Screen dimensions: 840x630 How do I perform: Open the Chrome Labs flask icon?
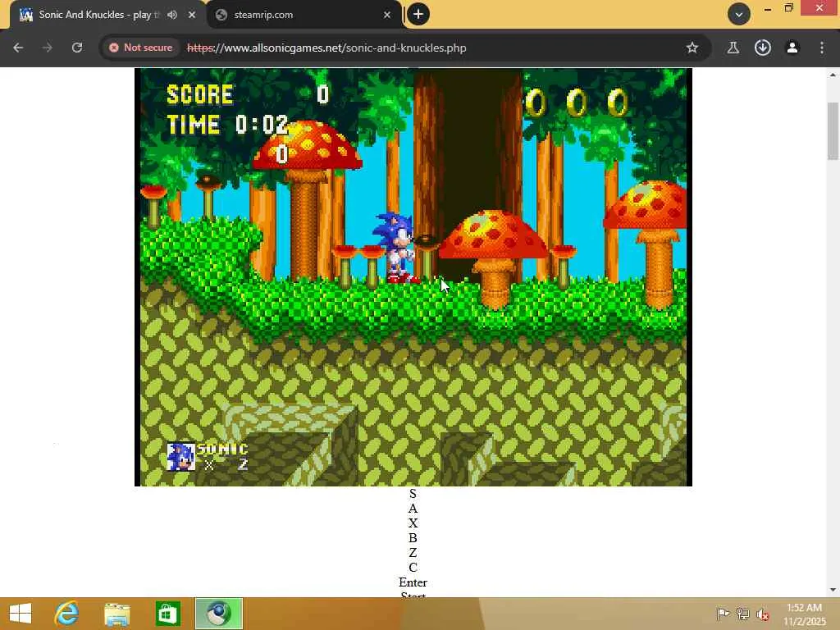pos(733,48)
